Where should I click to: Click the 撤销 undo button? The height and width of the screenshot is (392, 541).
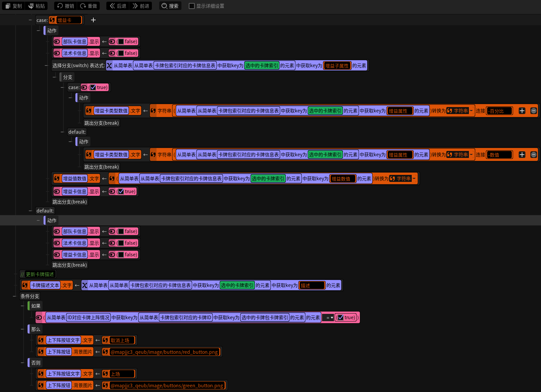coord(65,6)
